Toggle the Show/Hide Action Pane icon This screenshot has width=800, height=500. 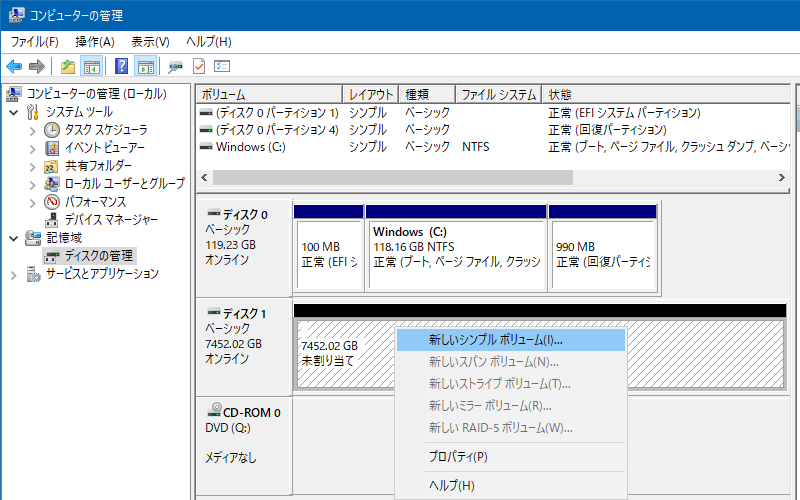(x=145, y=66)
